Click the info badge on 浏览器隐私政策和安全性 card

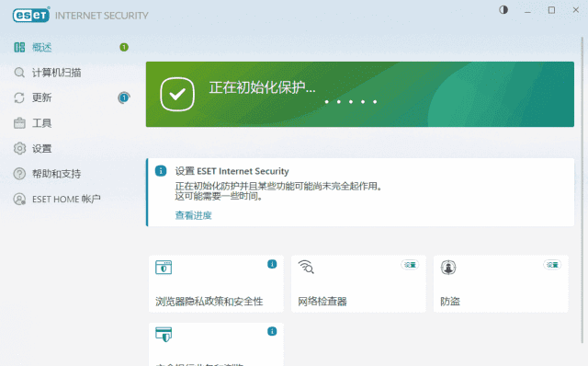(x=272, y=264)
